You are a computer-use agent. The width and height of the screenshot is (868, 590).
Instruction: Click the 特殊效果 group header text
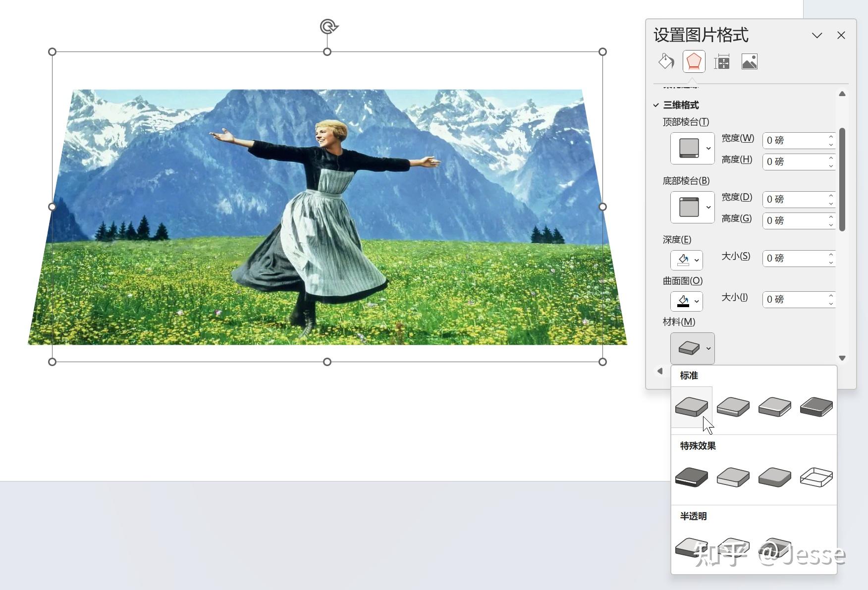click(x=698, y=446)
